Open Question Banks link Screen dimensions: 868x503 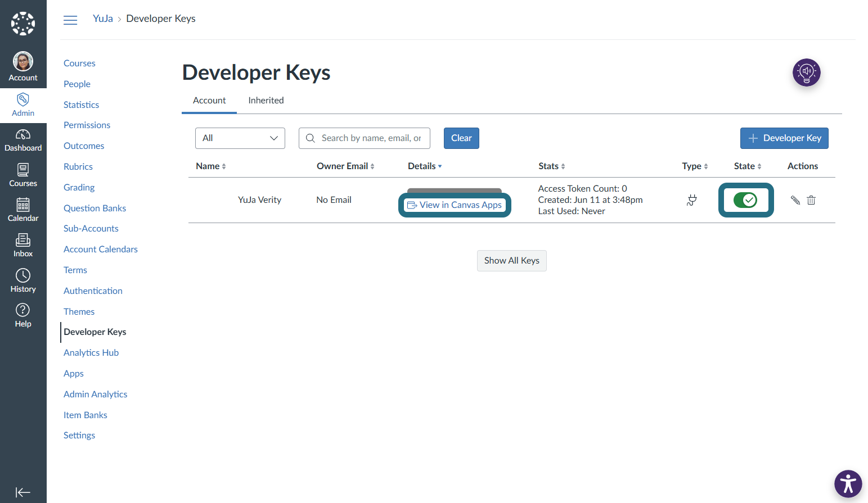pyautogui.click(x=95, y=209)
